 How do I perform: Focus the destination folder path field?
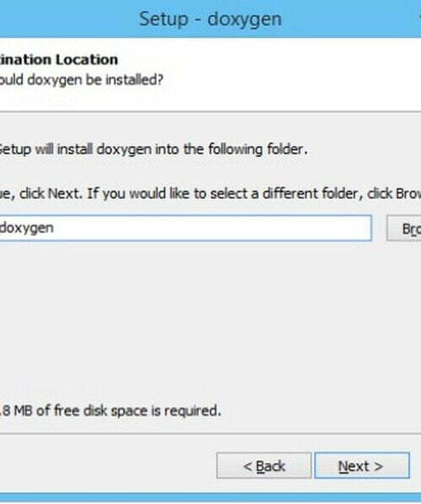(x=185, y=228)
